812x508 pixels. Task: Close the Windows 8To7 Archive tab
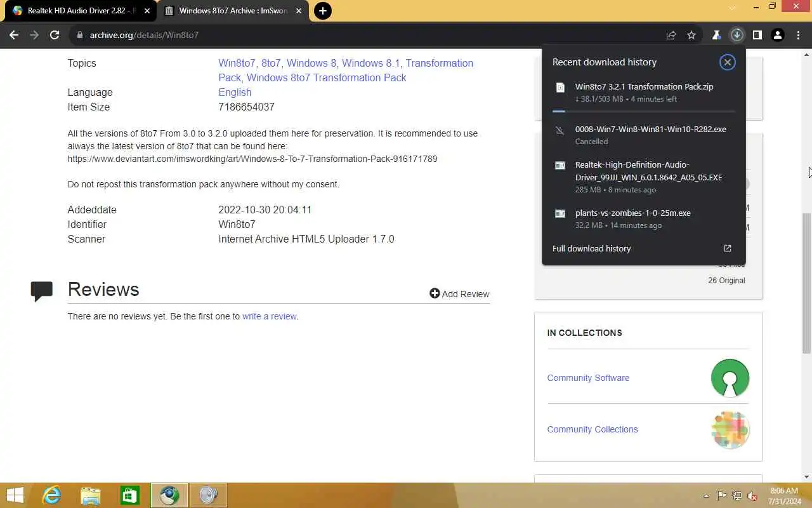pos(299,11)
